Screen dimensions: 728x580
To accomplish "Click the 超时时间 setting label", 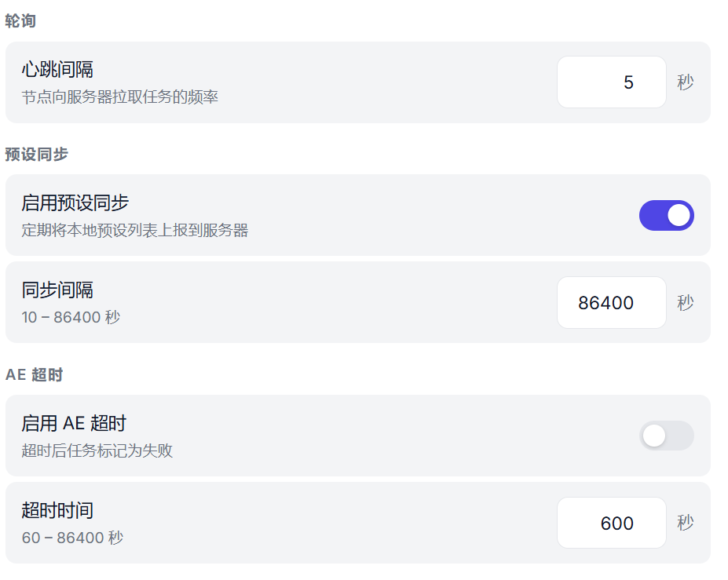I will [57, 511].
